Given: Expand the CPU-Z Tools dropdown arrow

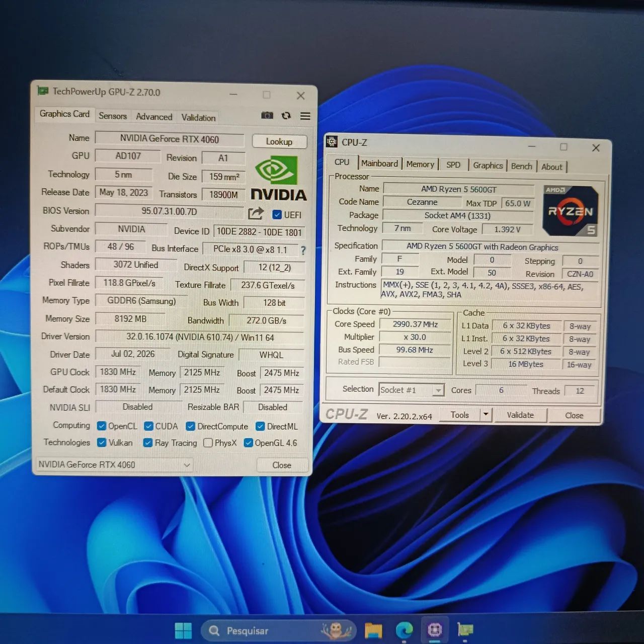Looking at the screenshot, I should 486,415.
